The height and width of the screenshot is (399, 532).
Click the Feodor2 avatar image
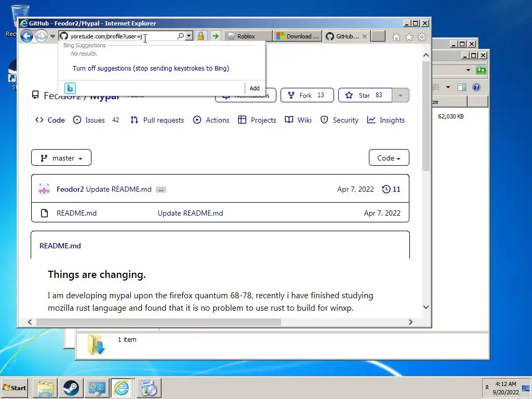pos(44,189)
